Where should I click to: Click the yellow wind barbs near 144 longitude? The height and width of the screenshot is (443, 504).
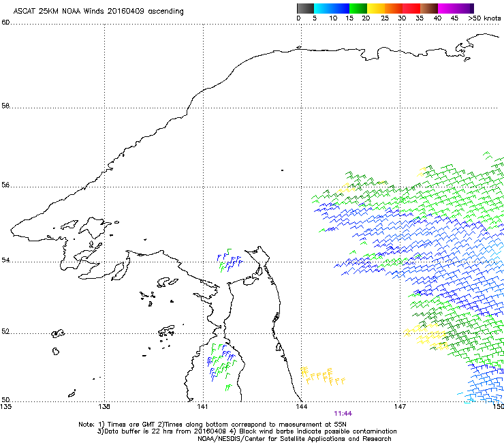(323, 376)
